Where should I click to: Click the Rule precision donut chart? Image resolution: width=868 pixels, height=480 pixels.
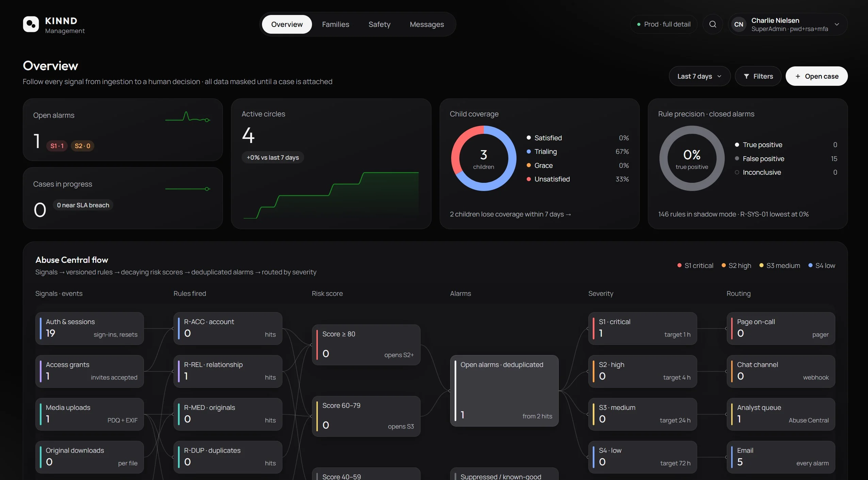(x=692, y=158)
